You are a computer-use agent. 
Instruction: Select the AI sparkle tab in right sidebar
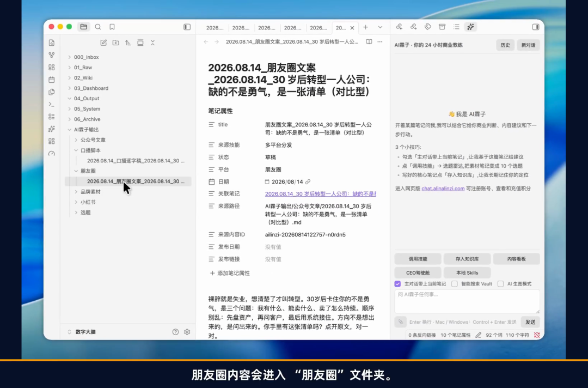[x=470, y=27]
